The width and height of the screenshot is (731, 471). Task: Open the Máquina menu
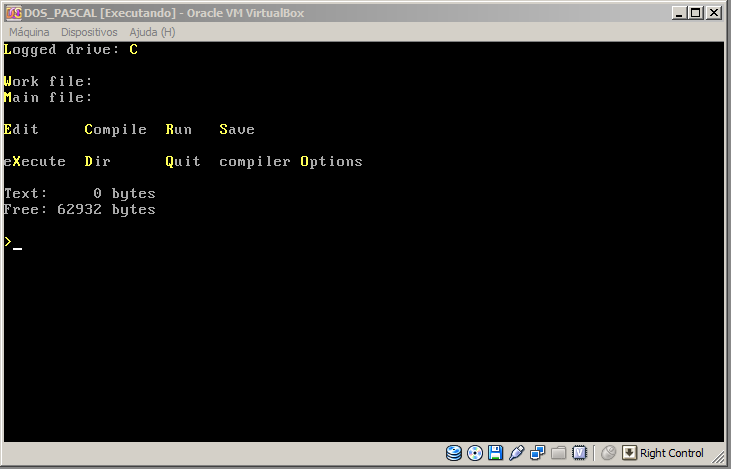(29, 32)
